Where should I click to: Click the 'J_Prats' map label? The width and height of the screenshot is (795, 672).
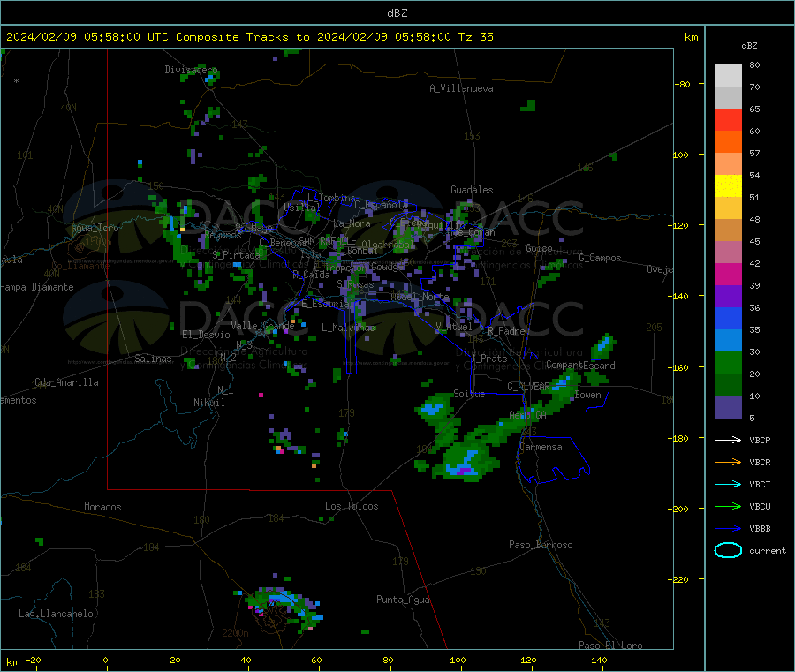(488, 358)
